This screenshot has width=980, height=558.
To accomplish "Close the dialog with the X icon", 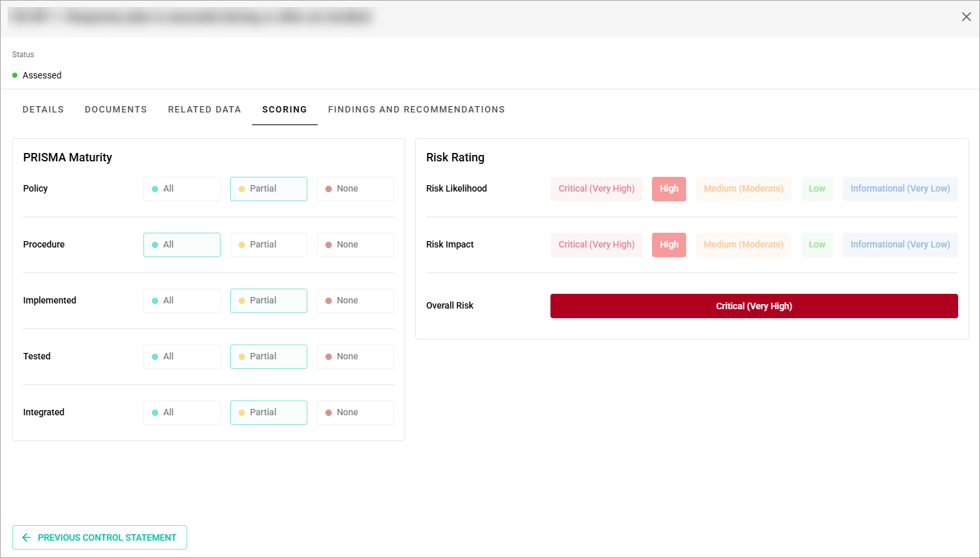I will point(966,17).
